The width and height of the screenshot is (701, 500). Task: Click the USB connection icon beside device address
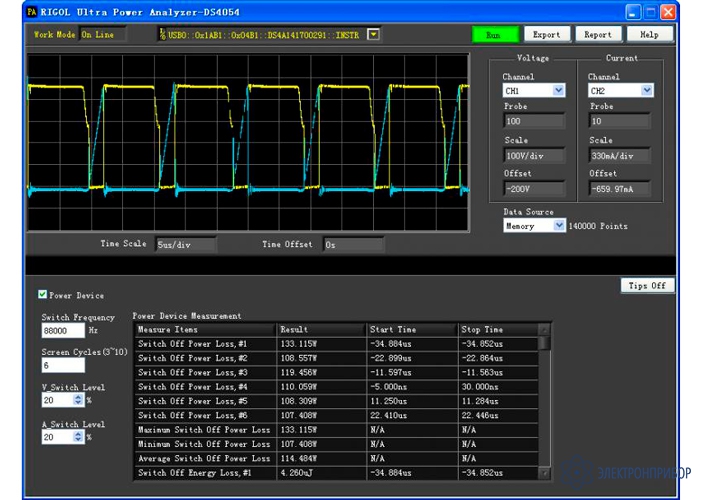tap(161, 34)
